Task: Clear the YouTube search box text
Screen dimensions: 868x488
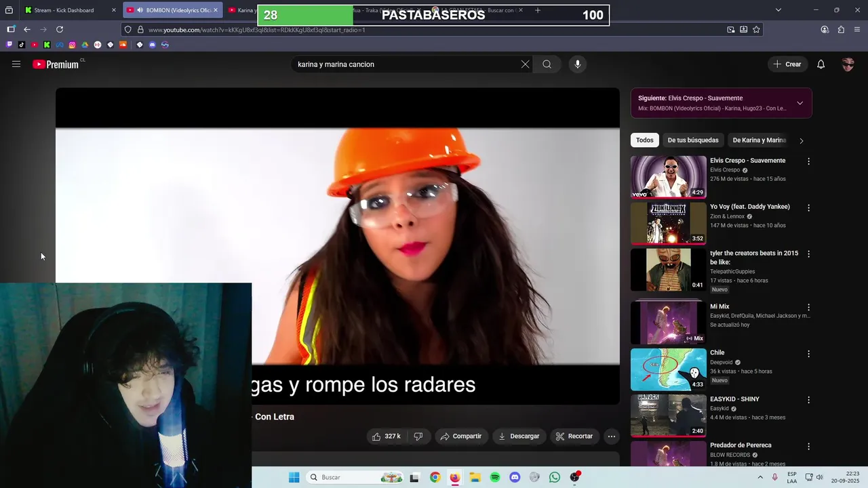Action: pyautogui.click(x=525, y=64)
